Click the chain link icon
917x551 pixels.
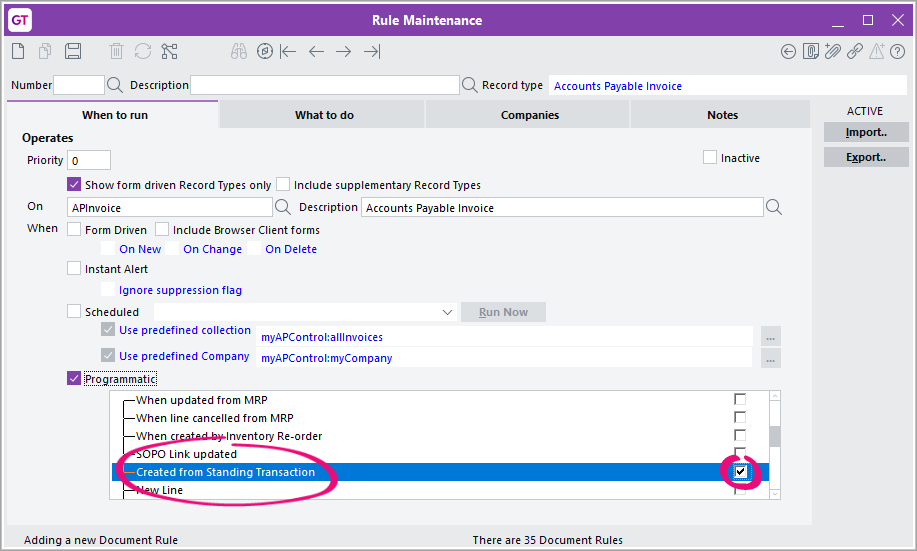(x=855, y=51)
